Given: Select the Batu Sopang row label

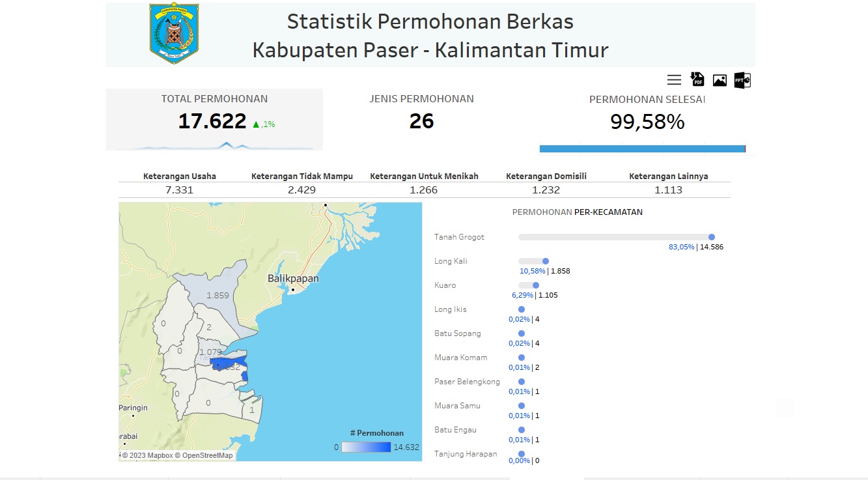Looking at the screenshot, I should tap(457, 333).
